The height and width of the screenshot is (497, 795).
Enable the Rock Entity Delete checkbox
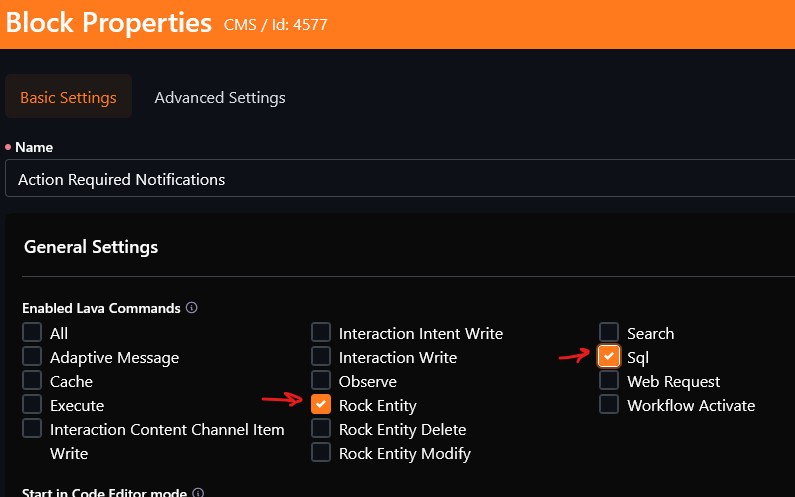[321, 429]
